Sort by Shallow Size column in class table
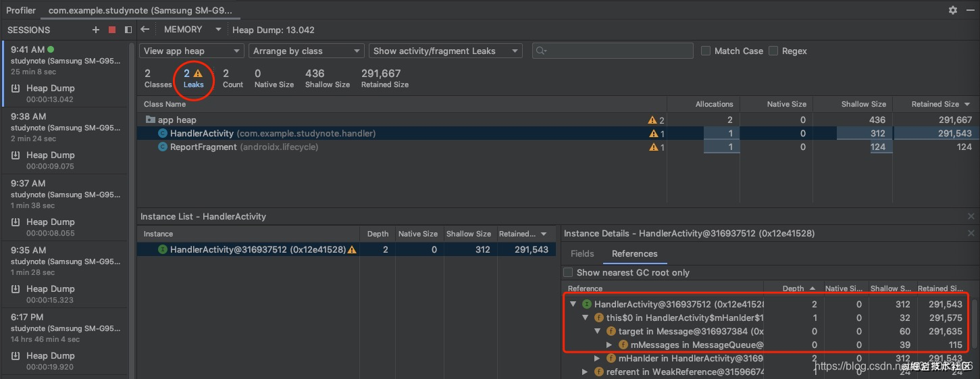Viewport: 980px width, 379px height. 852,104
